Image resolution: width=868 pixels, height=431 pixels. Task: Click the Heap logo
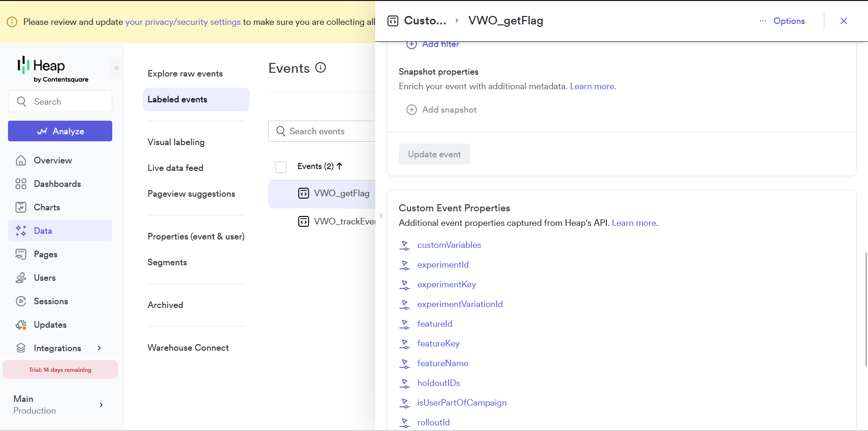53,69
